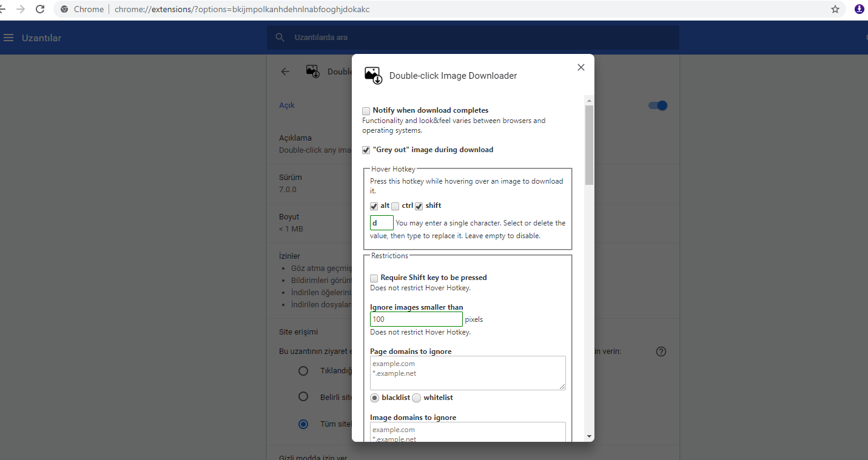
Task: Go forward with browser forward arrow
Action: click(21, 9)
